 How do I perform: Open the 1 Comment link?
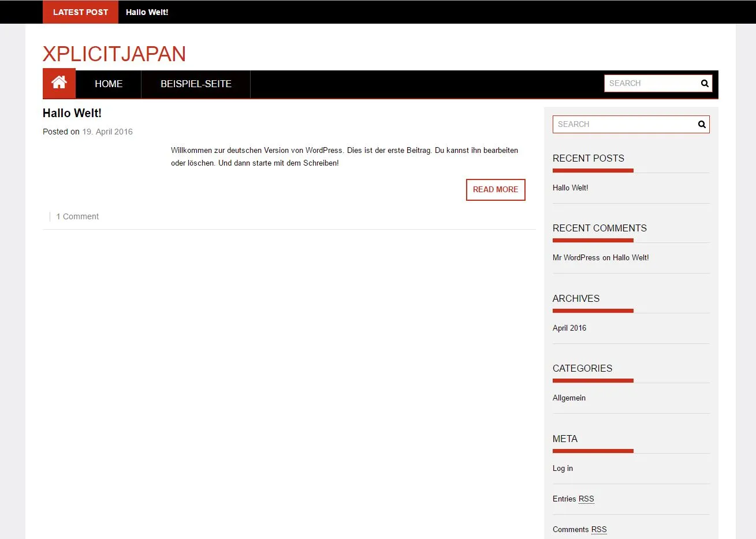pyautogui.click(x=77, y=216)
